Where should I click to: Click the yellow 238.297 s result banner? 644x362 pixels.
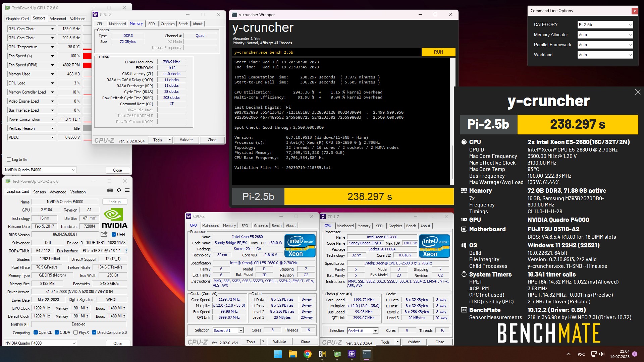pyautogui.click(x=369, y=196)
